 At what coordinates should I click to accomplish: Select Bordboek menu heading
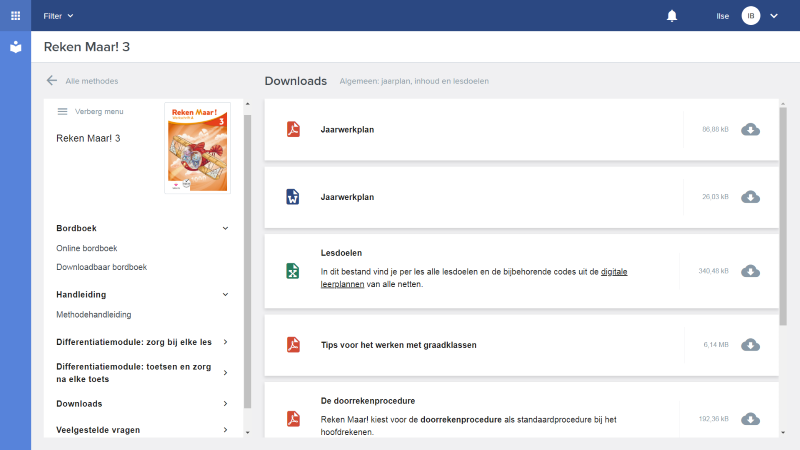point(77,228)
